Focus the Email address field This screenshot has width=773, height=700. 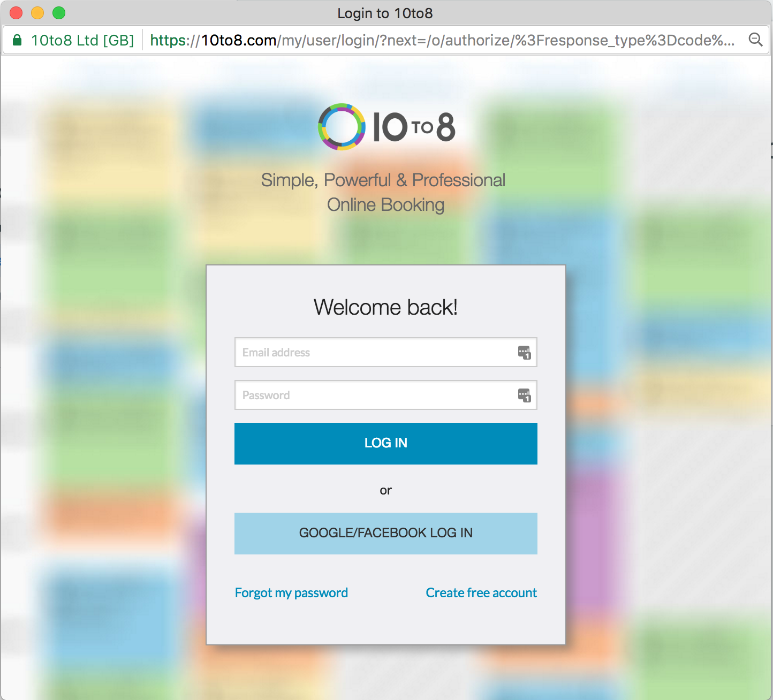(386, 352)
